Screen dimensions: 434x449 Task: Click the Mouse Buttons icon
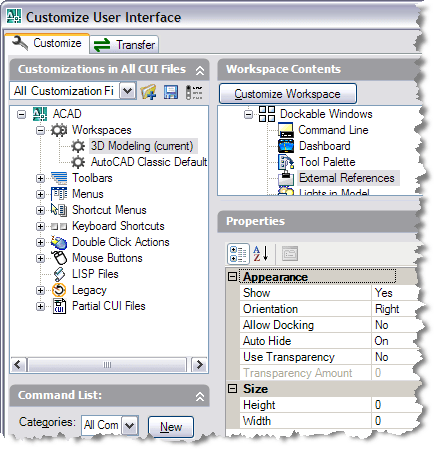point(59,258)
